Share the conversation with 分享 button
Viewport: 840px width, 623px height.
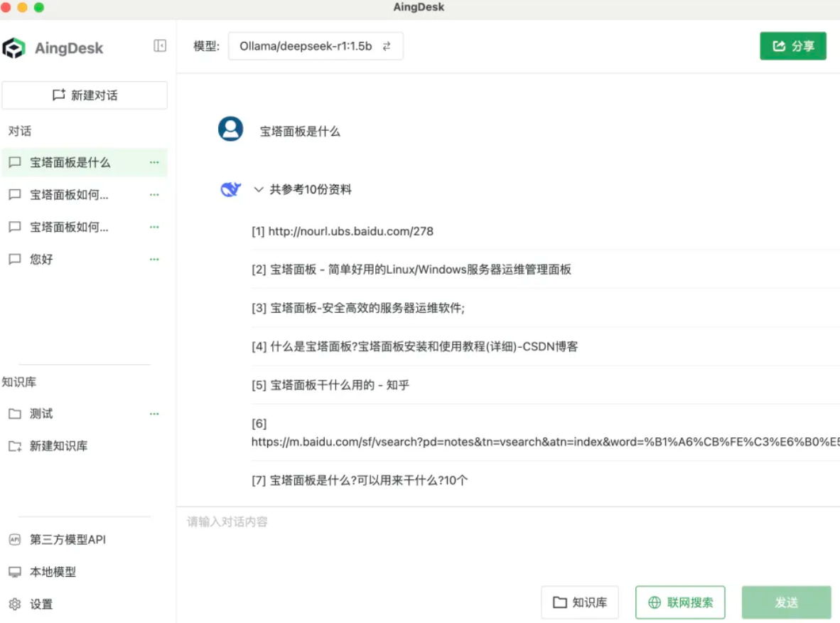793,46
